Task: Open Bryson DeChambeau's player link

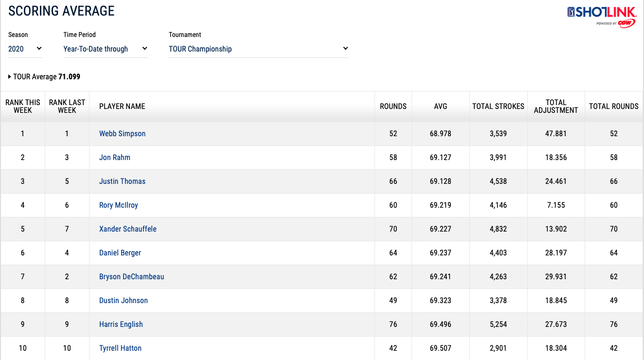Action: (131, 277)
